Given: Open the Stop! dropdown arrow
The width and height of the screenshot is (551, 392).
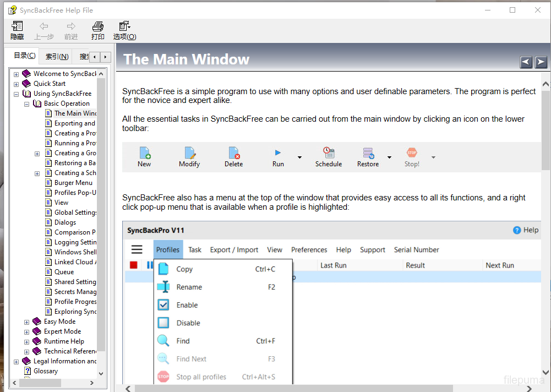Looking at the screenshot, I should pyautogui.click(x=433, y=157).
